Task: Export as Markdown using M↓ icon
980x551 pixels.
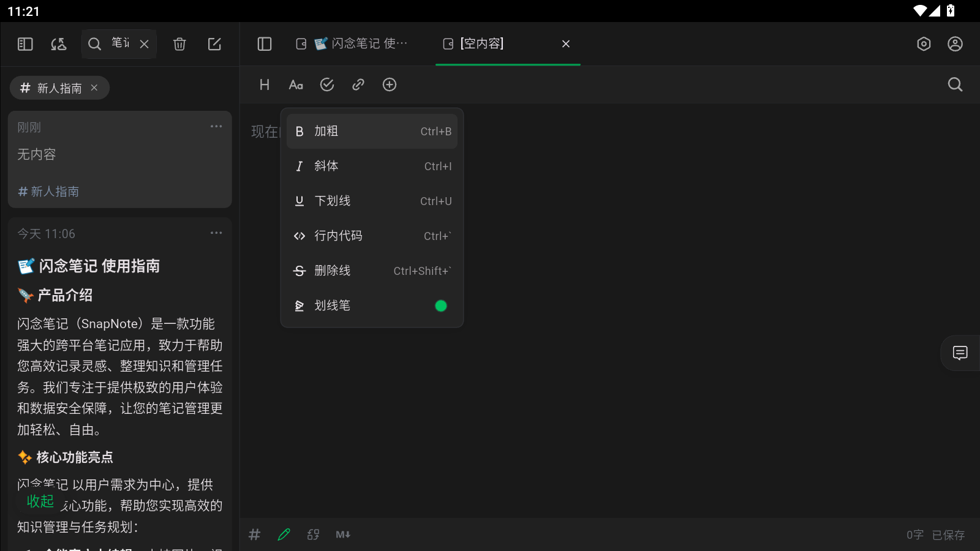Action: pyautogui.click(x=342, y=534)
